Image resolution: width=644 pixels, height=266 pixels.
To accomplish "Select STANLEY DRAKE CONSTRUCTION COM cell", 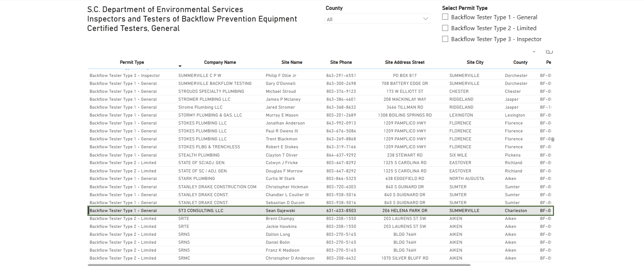I will tap(217, 187).
